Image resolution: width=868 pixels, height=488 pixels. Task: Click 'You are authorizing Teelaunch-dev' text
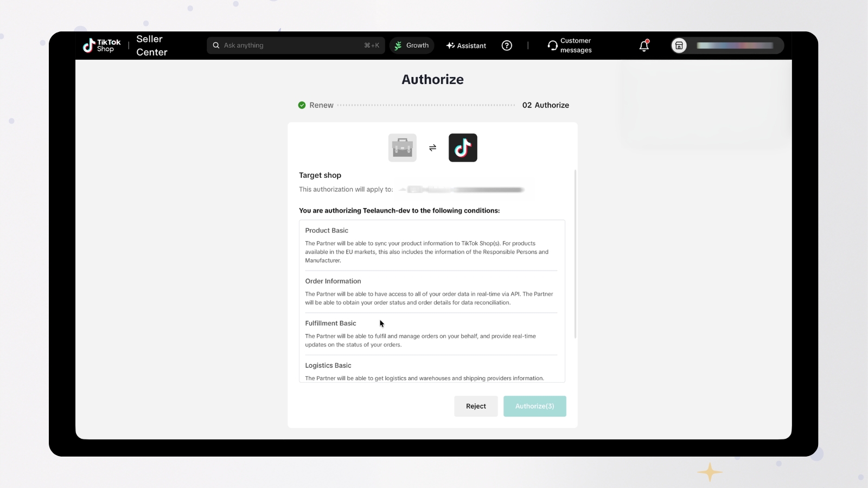[354, 210]
